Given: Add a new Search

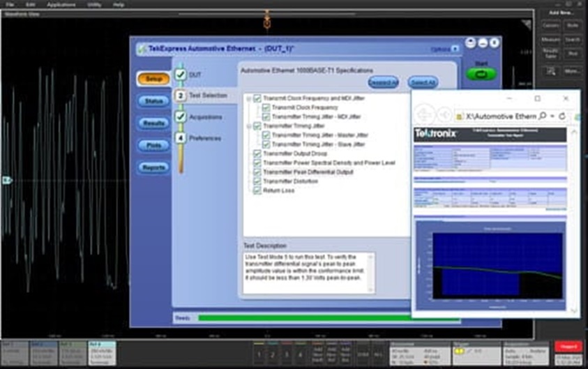Looking at the screenshot, I should click(573, 39).
